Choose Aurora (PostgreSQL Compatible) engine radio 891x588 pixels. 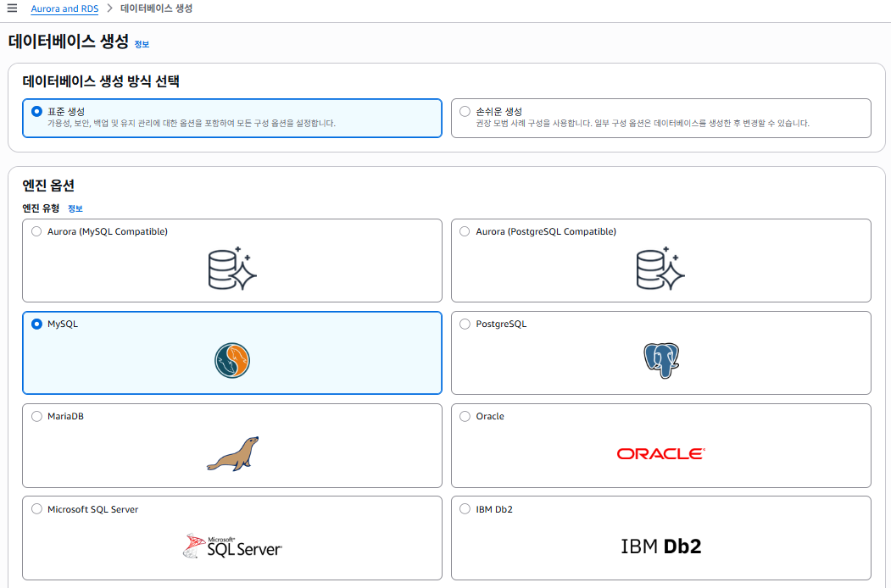[x=465, y=231]
